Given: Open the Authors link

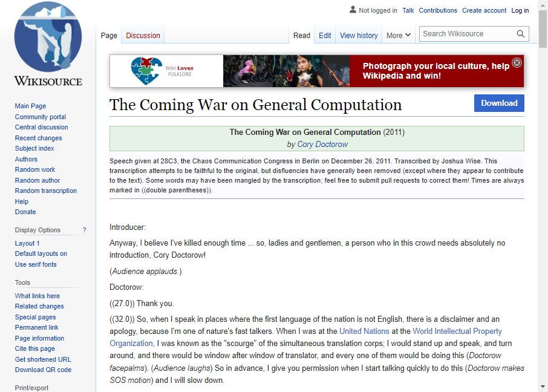Looking at the screenshot, I should click(x=26, y=159).
